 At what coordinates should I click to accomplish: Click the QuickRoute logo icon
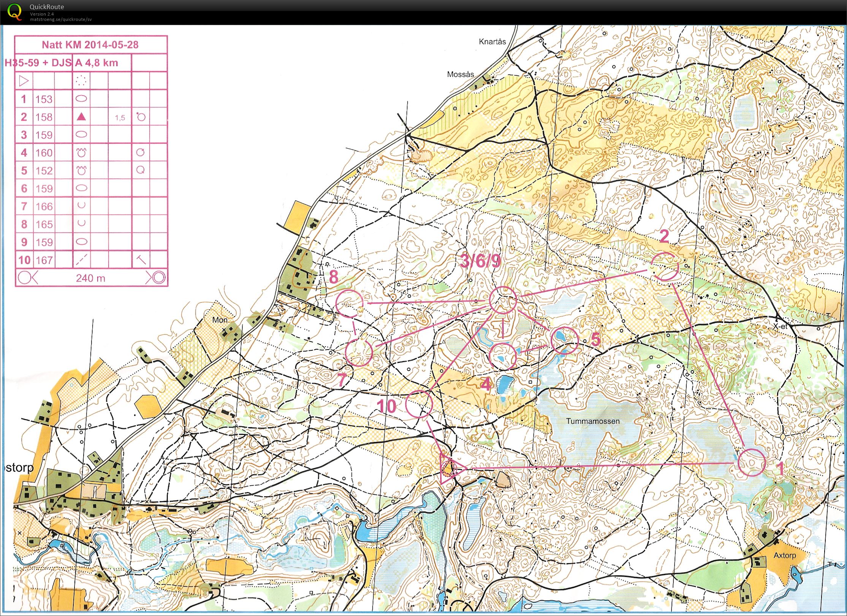(14, 11)
